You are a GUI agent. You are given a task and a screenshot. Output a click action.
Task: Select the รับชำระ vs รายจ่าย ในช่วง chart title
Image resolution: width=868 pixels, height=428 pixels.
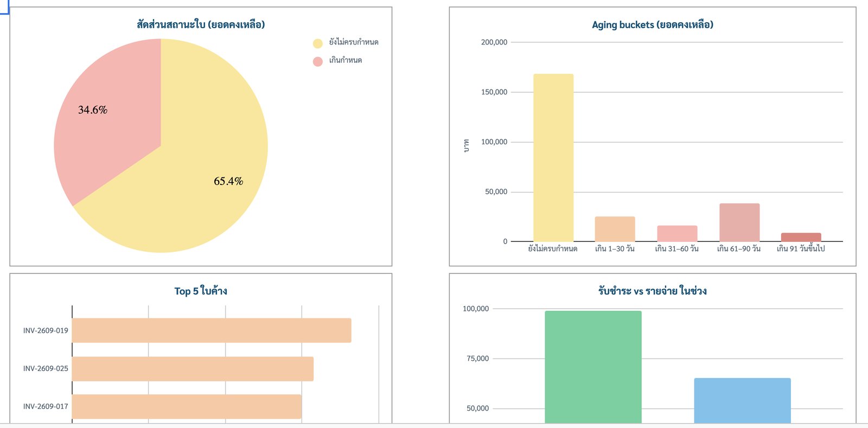tap(653, 291)
